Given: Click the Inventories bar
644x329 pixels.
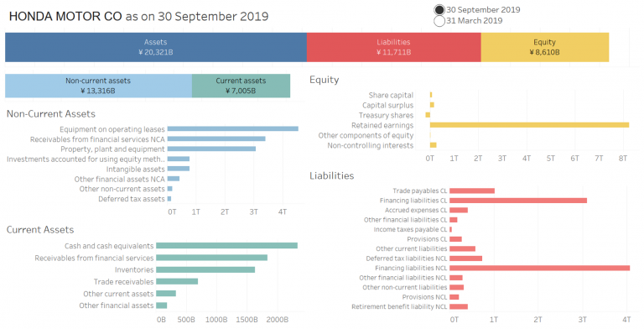Looking at the screenshot, I should pyautogui.click(x=205, y=269).
